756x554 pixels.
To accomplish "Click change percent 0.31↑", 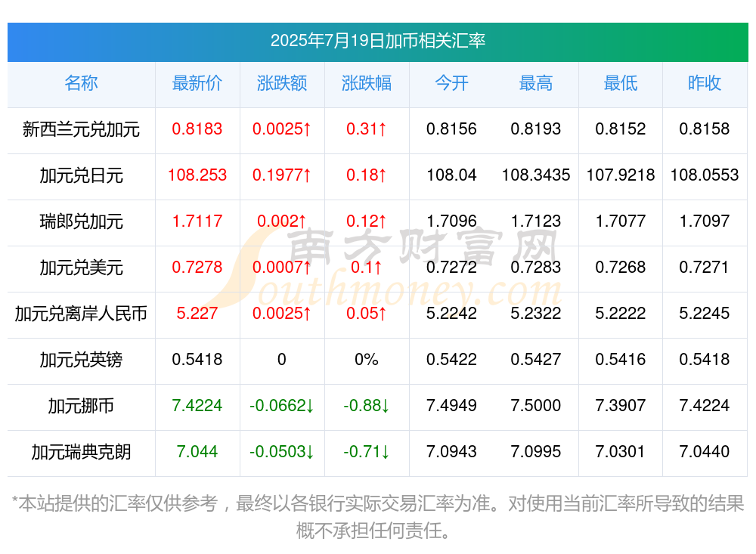I will (367, 129).
